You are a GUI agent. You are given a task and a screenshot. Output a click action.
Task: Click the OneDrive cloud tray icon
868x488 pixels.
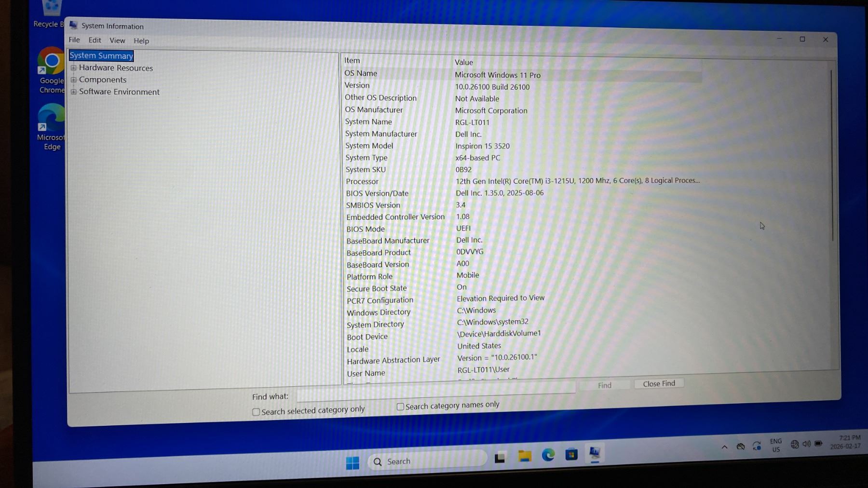(x=741, y=446)
